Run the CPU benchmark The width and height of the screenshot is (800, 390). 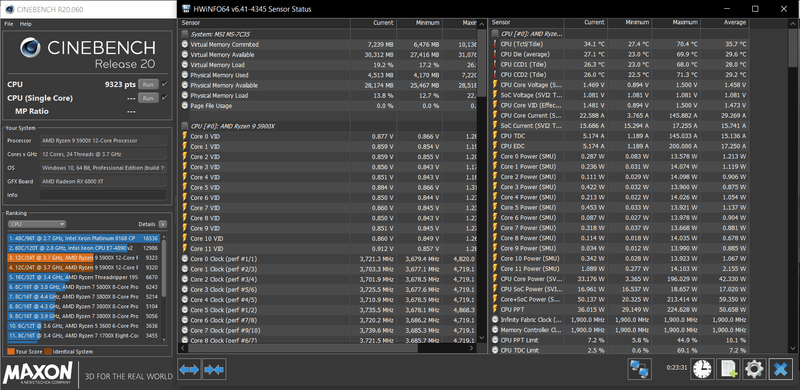coord(148,84)
